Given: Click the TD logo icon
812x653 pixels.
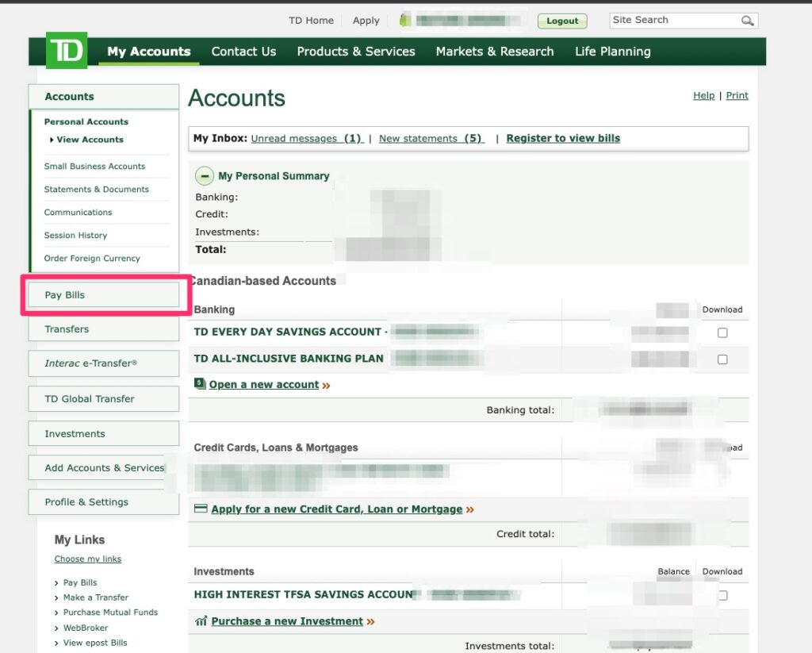Looking at the screenshot, I should 67,50.
